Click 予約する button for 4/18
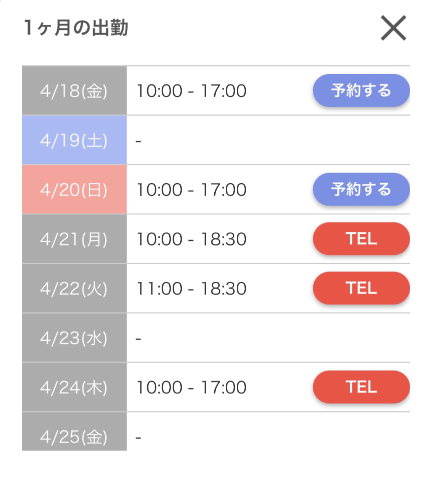431x480 pixels. coord(361,90)
